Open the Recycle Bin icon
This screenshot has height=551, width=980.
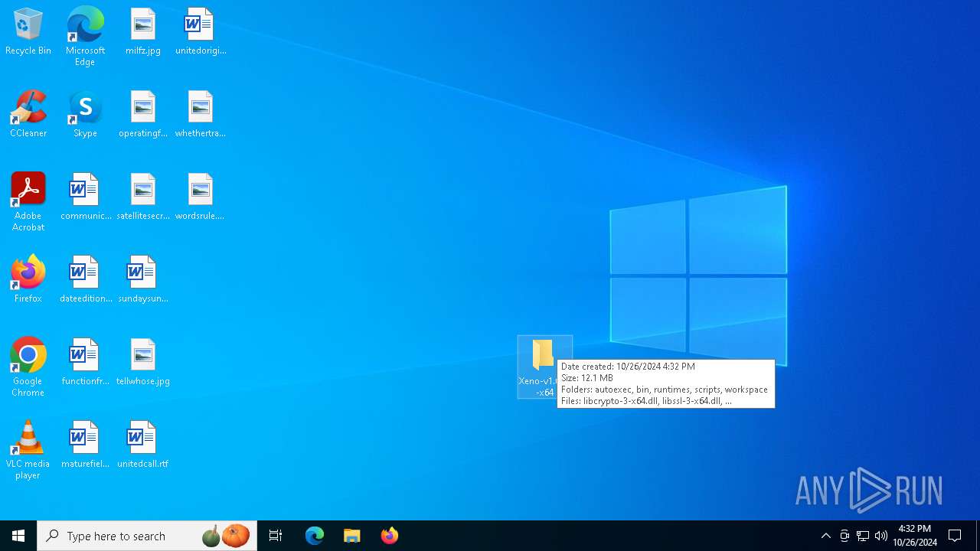tap(28, 32)
